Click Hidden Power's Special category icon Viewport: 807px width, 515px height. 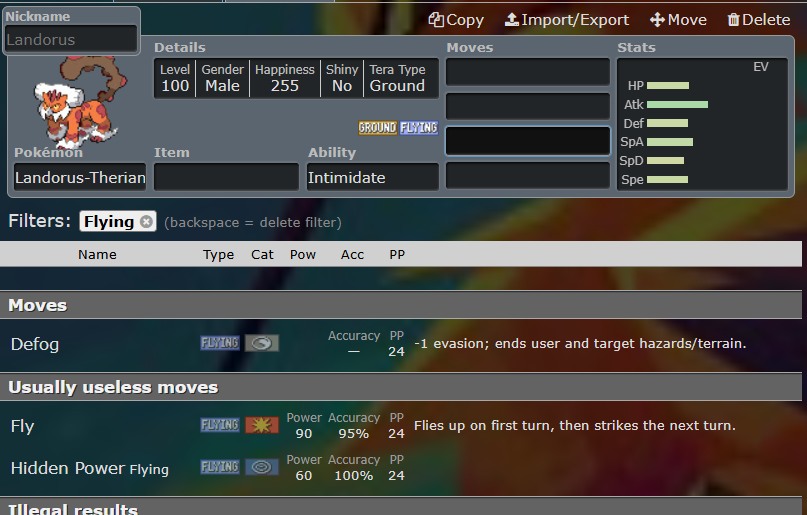(x=261, y=467)
